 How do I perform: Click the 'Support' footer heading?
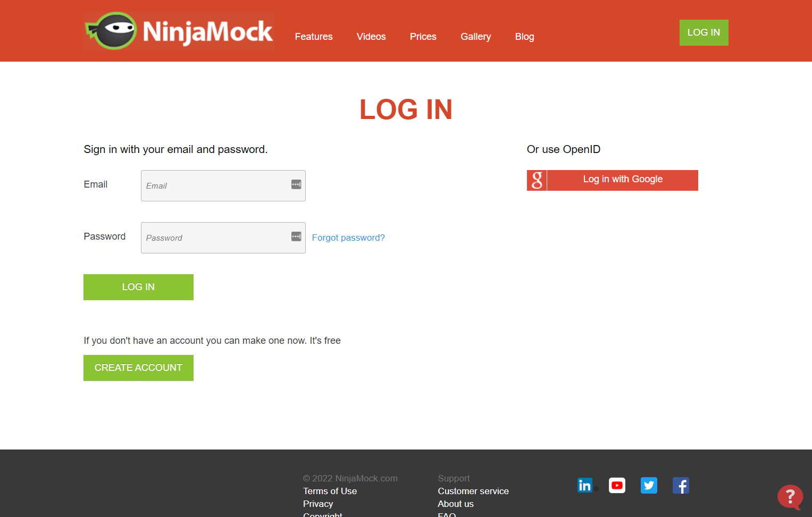click(454, 478)
